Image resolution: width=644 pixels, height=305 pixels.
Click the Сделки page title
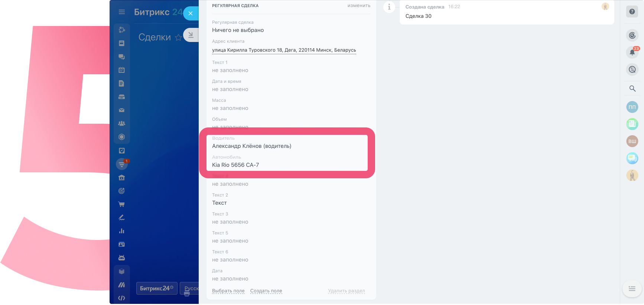(x=155, y=37)
